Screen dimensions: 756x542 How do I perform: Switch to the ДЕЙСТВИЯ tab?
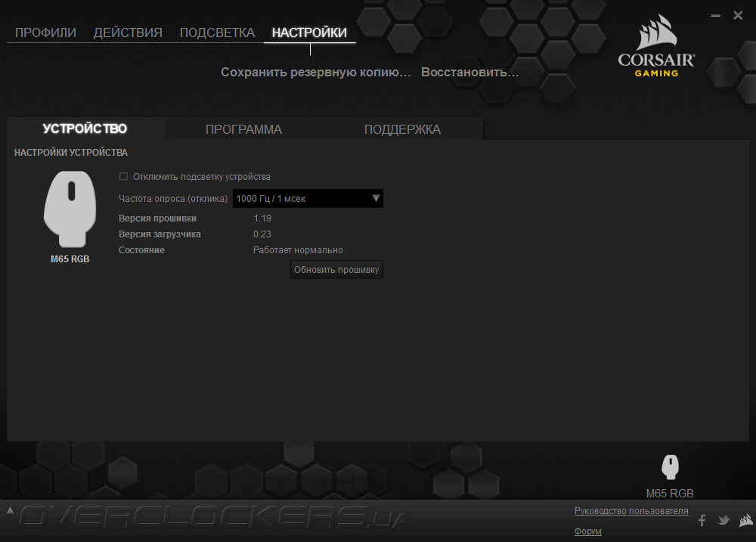coord(128,33)
